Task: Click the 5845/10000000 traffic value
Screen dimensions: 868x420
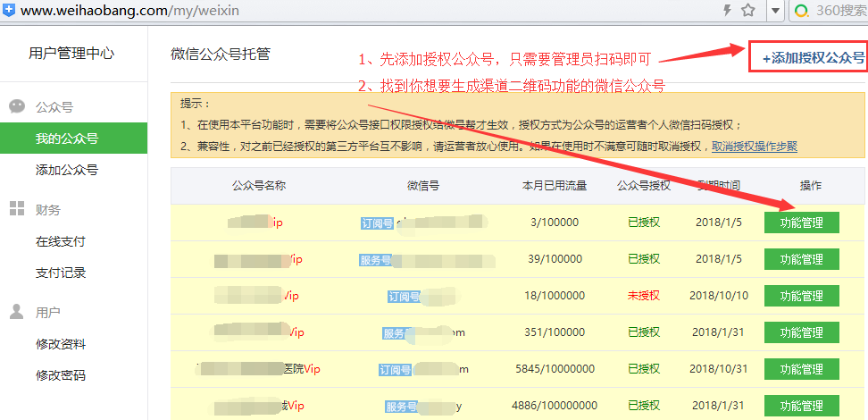Action: click(555, 369)
